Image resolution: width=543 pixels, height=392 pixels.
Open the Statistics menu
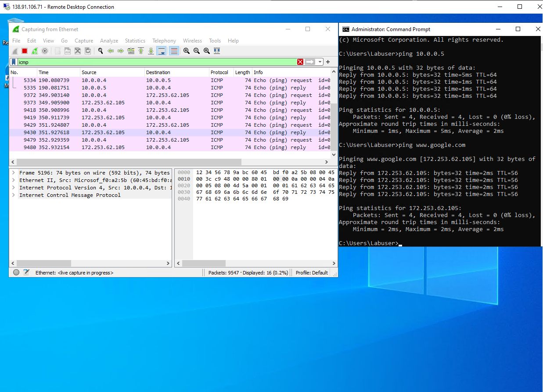(x=135, y=40)
